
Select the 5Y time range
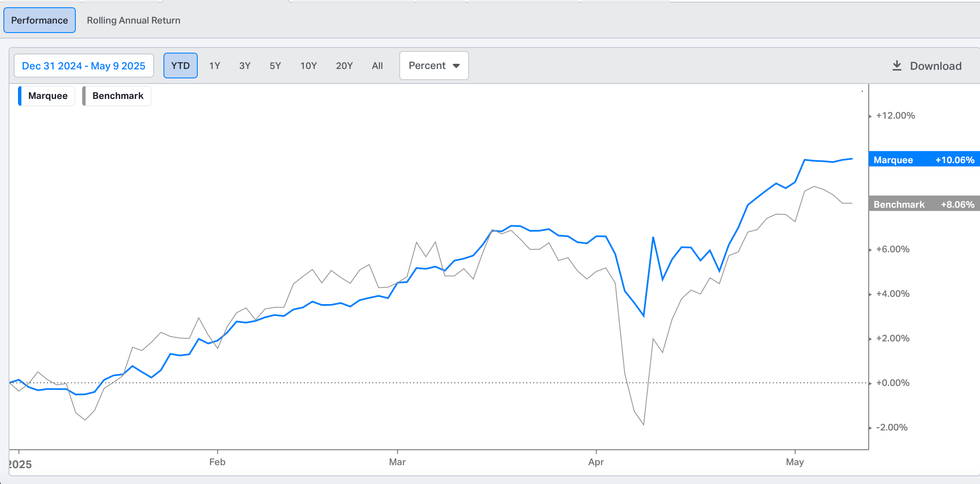pos(275,66)
